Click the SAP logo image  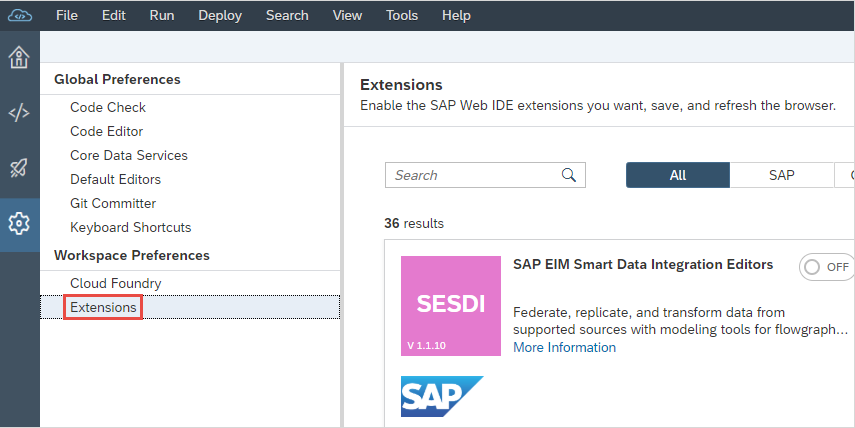click(x=442, y=396)
